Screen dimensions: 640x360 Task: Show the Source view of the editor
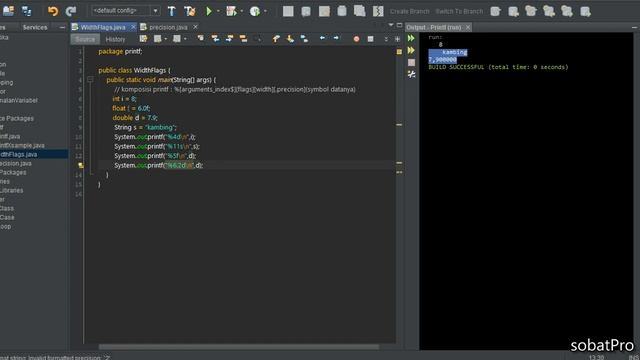(85, 39)
